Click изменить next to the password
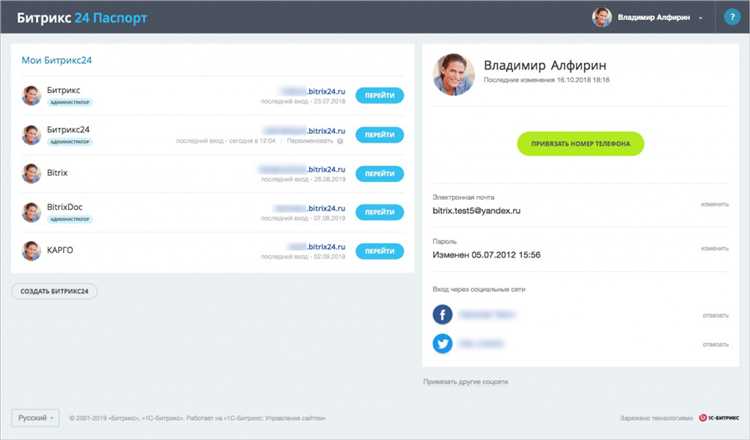Viewport: 750px width, 440px height. tap(715, 248)
